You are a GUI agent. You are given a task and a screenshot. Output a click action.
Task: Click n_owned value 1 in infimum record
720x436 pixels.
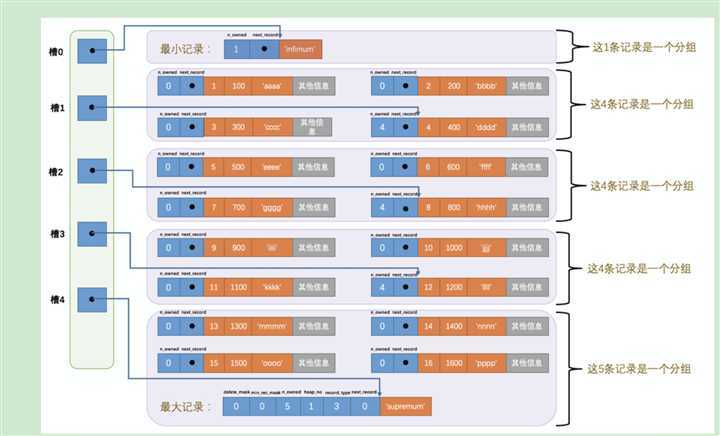click(x=236, y=49)
